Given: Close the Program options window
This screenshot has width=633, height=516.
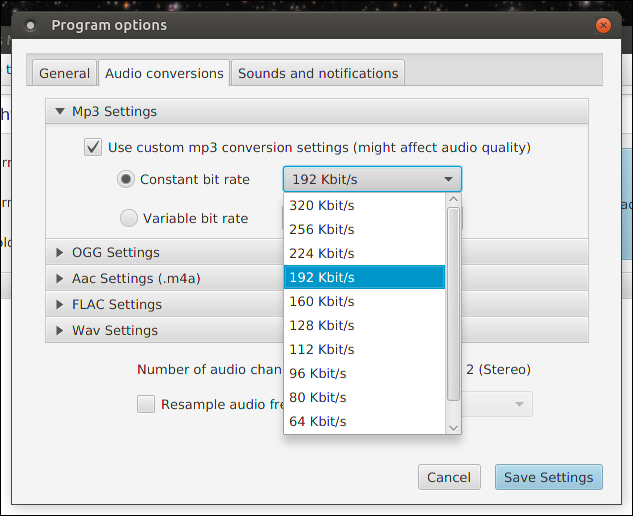Looking at the screenshot, I should pyautogui.click(x=602, y=25).
